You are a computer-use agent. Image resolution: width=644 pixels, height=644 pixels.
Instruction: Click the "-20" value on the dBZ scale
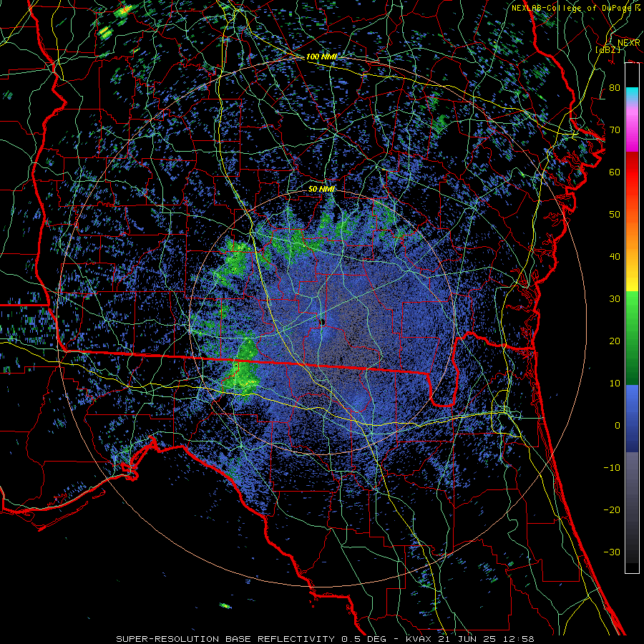coord(612,510)
